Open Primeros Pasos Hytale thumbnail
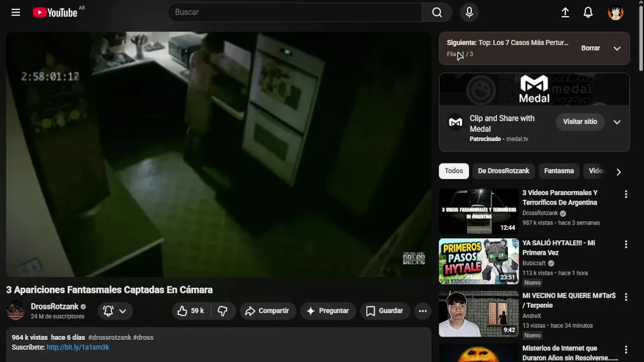The height and width of the screenshot is (362, 644). [478, 261]
